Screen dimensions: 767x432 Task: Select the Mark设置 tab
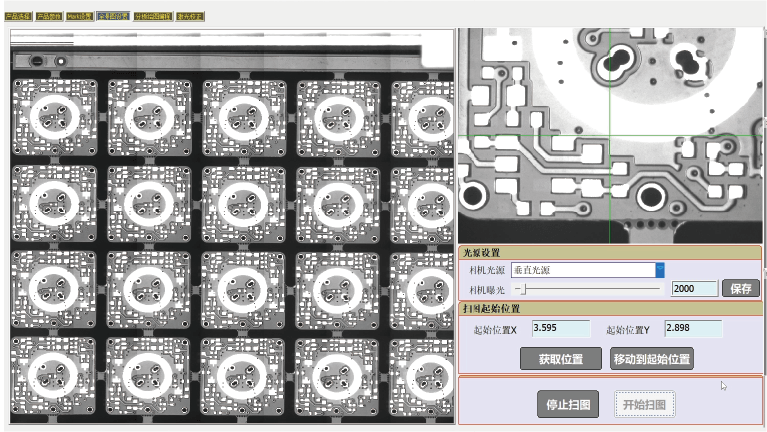coord(80,17)
